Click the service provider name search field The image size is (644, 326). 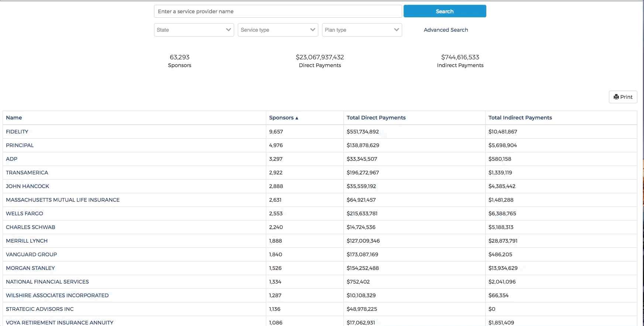(278, 11)
